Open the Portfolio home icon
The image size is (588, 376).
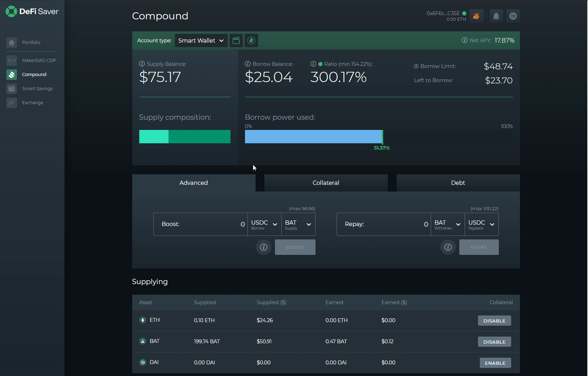(12, 43)
